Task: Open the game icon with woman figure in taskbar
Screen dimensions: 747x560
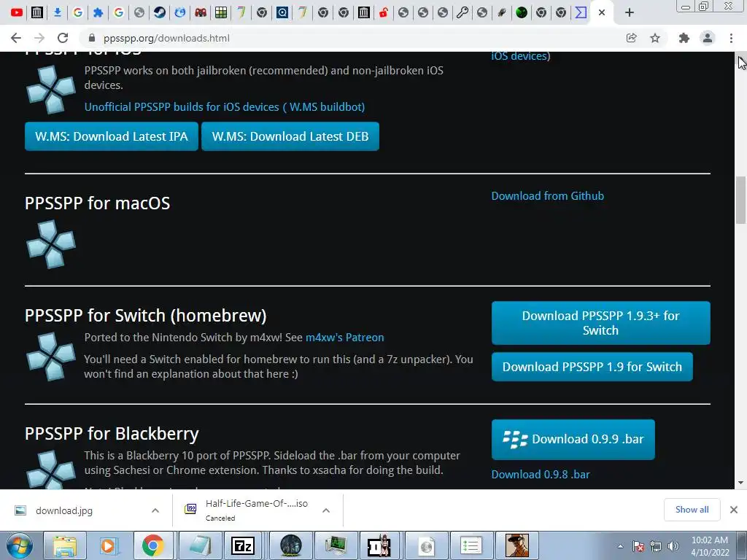Action: click(379, 545)
